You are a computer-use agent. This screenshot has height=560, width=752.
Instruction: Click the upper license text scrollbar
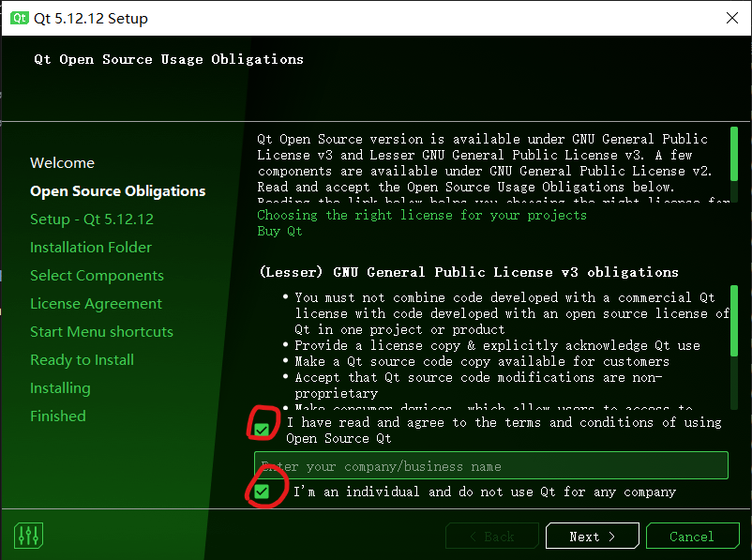(x=734, y=154)
